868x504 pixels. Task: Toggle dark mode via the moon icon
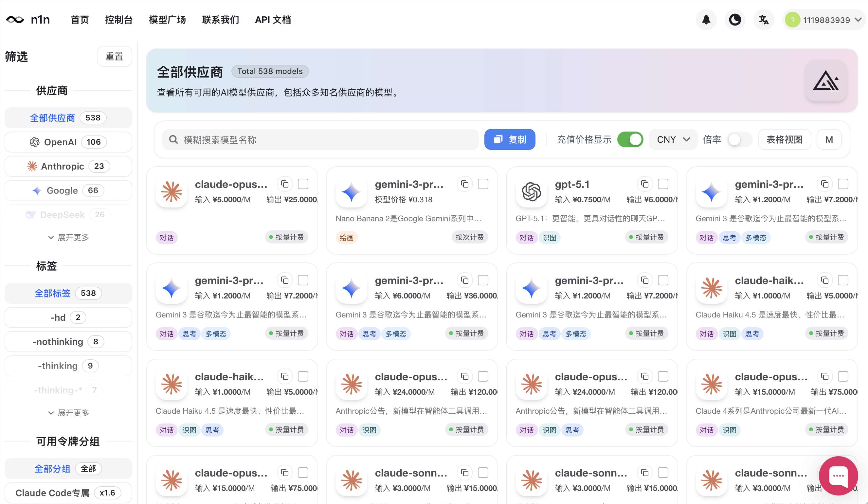click(x=735, y=20)
